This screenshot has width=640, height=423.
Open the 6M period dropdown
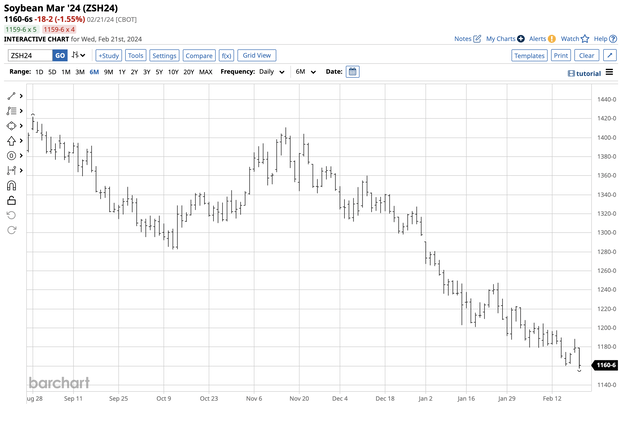click(306, 72)
